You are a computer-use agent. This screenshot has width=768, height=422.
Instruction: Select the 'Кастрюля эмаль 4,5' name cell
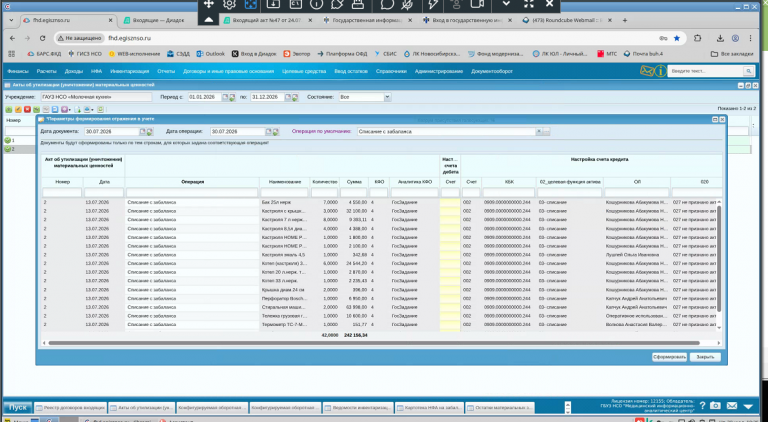click(285, 255)
